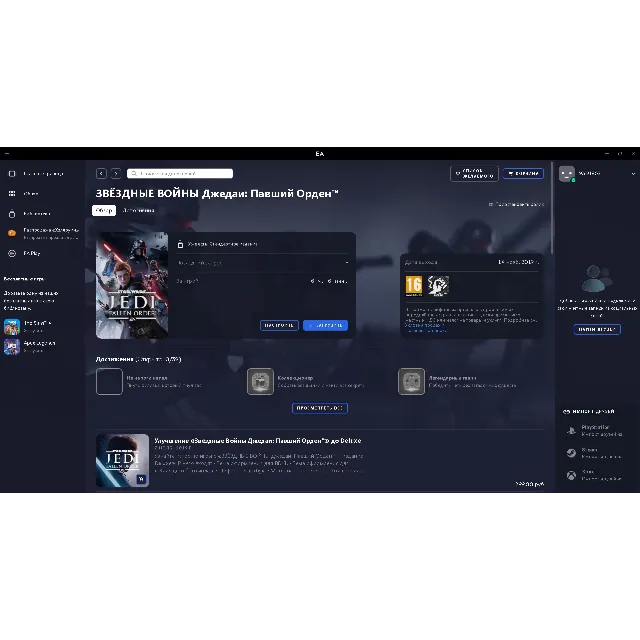Click the view all achievements button

[x=320, y=408]
